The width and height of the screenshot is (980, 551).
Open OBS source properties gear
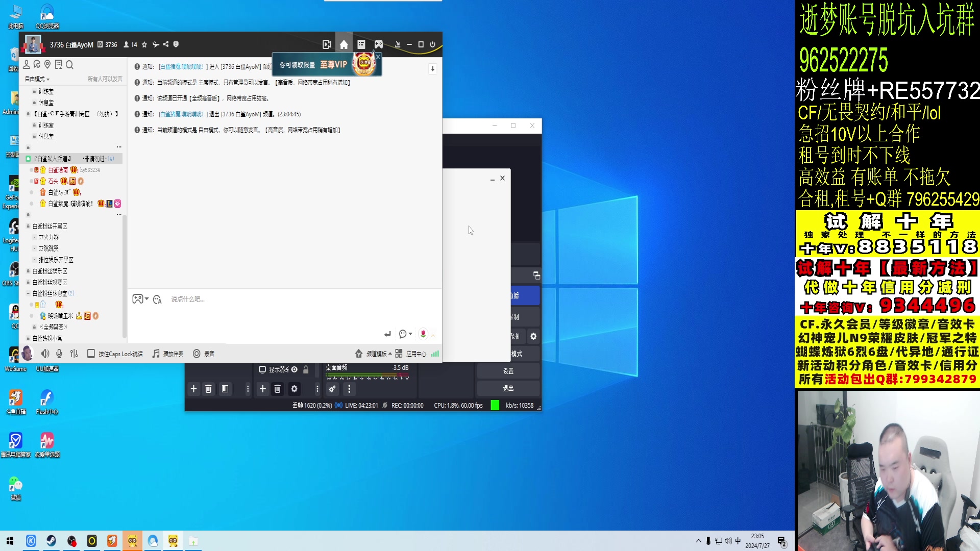294,389
